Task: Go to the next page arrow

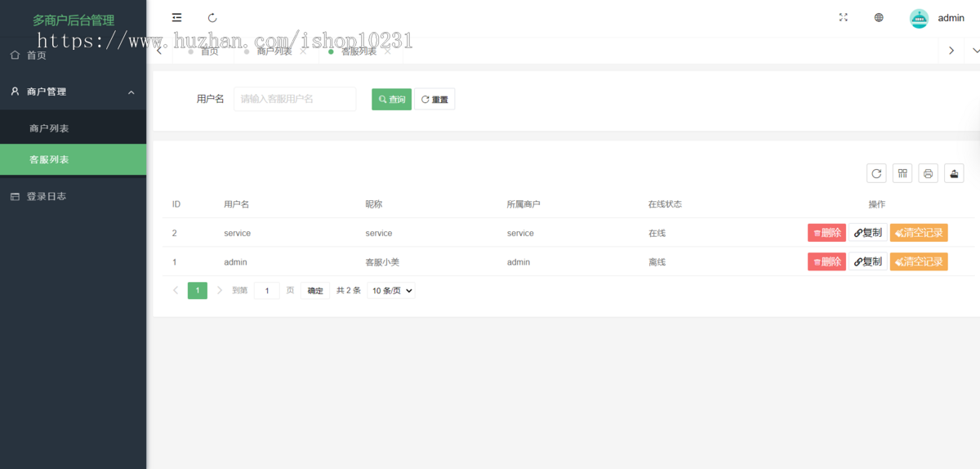Action: (x=220, y=290)
